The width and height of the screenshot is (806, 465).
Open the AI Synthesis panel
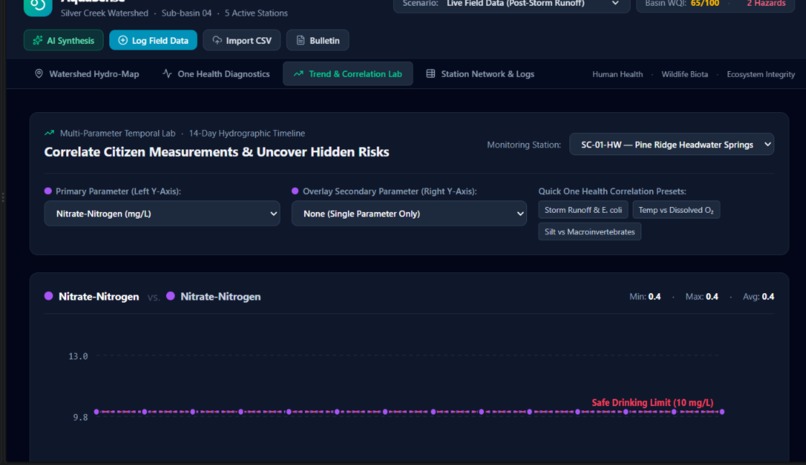point(63,40)
